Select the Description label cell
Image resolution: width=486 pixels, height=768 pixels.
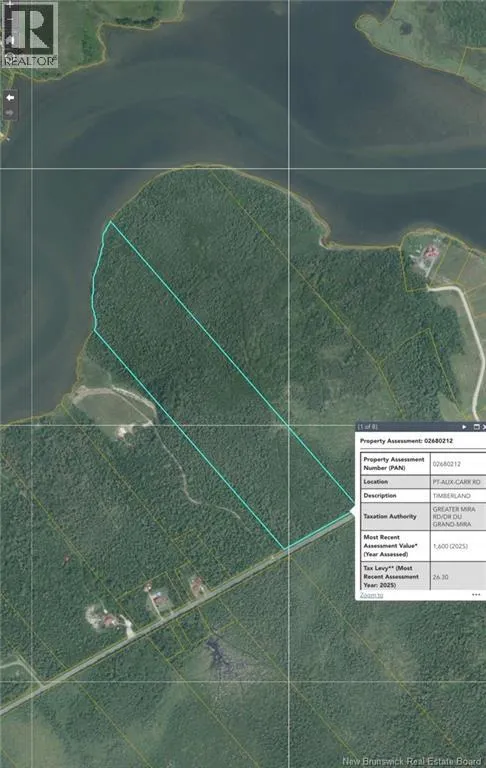tap(396, 496)
